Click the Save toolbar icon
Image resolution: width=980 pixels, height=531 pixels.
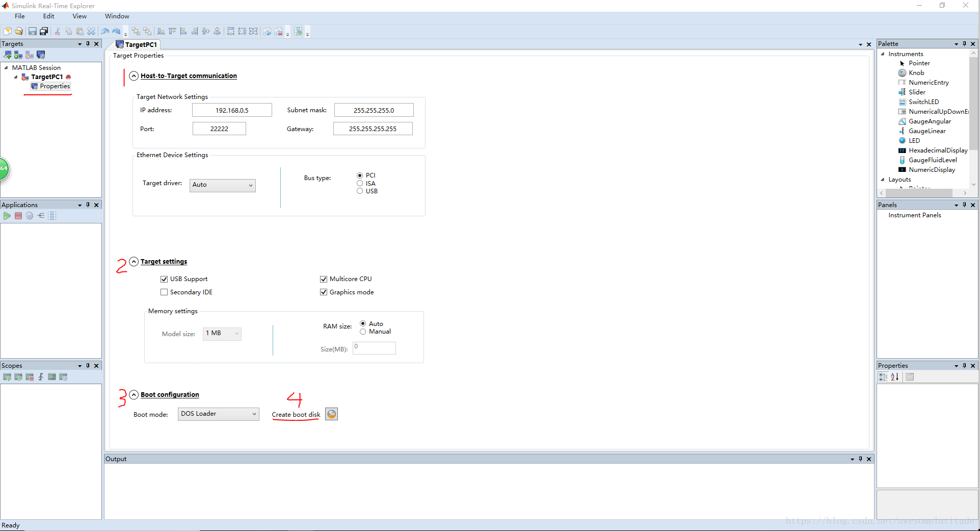point(33,31)
